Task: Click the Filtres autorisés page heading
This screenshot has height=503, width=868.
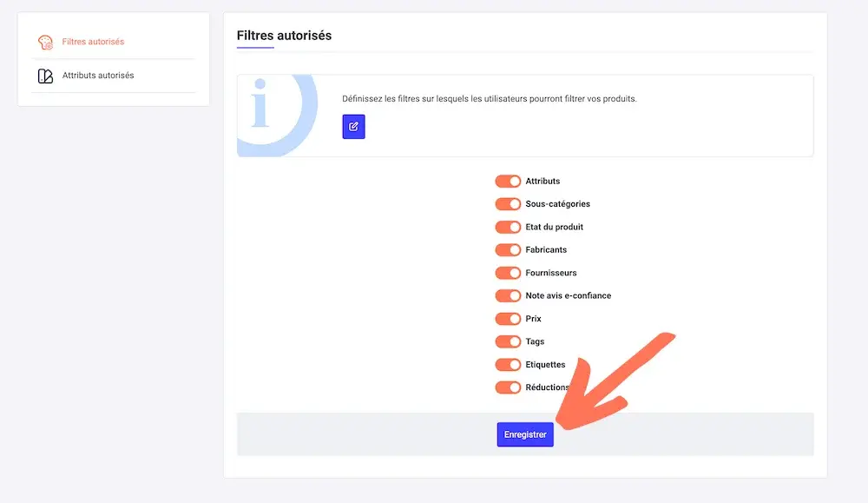Action: tap(284, 36)
